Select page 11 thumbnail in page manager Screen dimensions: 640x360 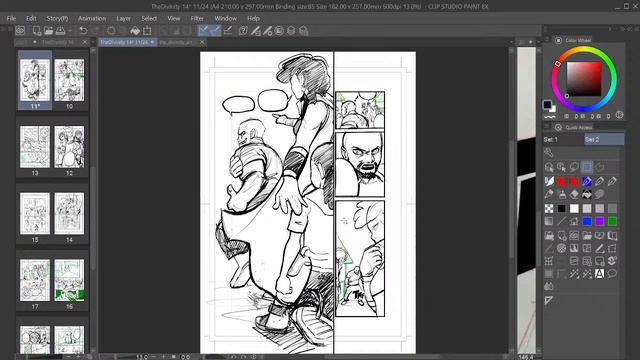[x=35, y=80]
